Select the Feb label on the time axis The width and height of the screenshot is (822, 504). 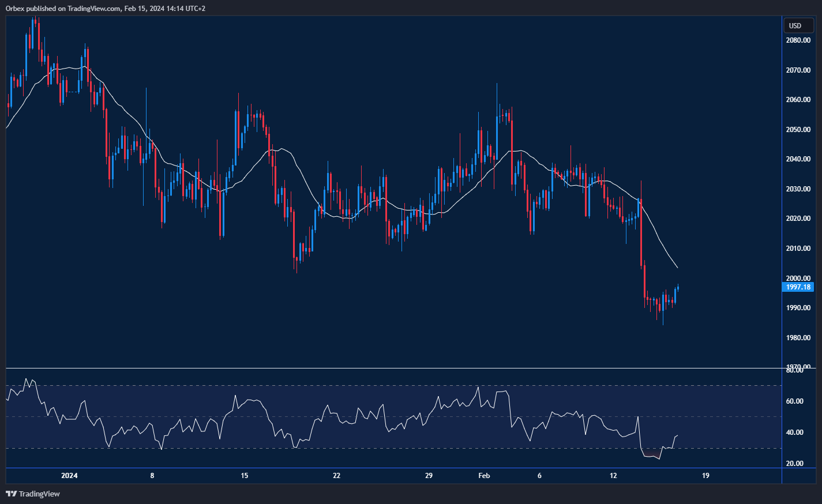click(x=483, y=476)
